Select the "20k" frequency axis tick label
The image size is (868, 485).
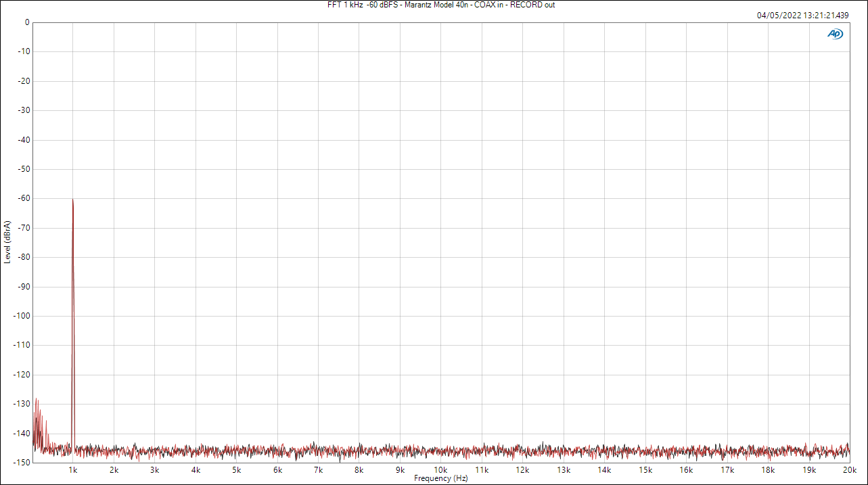click(850, 470)
